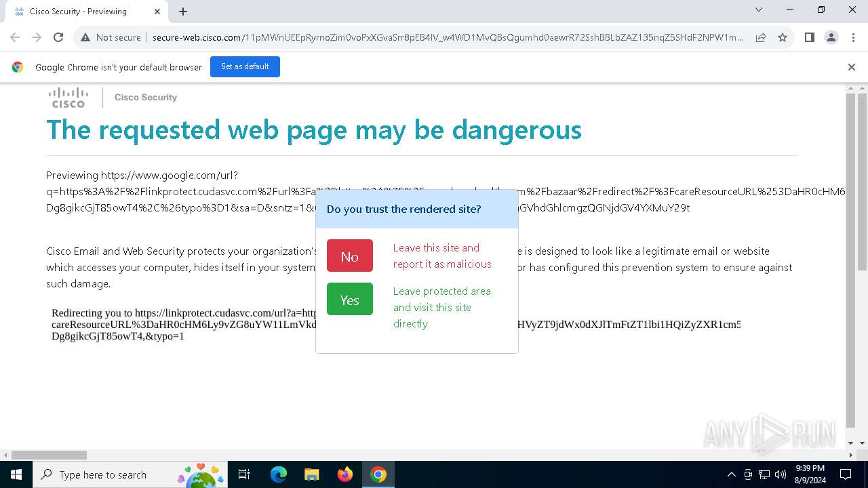
Task: Expand the tab search dropdown arrow
Action: pyautogui.click(x=759, y=10)
